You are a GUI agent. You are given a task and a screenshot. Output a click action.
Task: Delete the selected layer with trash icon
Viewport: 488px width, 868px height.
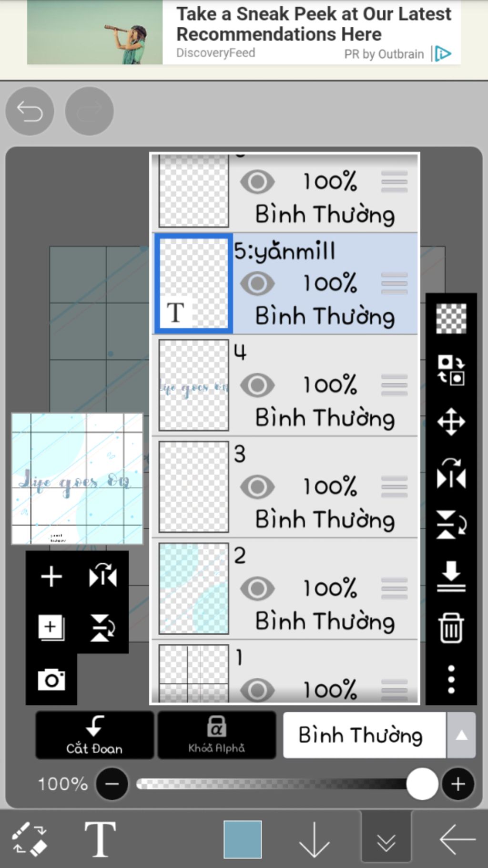tap(451, 628)
